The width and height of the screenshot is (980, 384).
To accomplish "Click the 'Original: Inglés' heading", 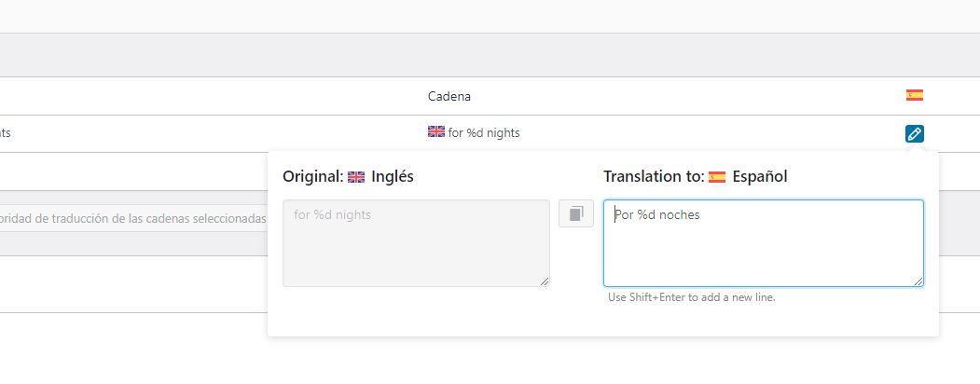I will [x=348, y=177].
